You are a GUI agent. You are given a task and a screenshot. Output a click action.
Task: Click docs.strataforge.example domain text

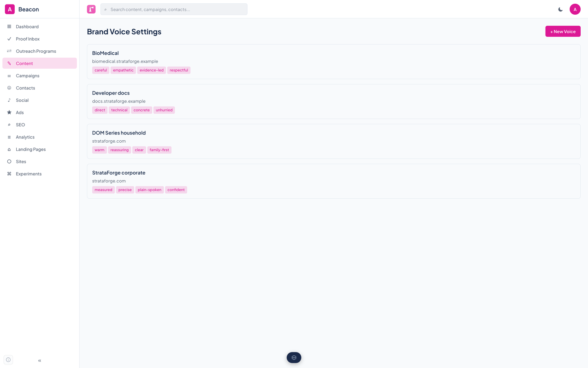pos(119,101)
